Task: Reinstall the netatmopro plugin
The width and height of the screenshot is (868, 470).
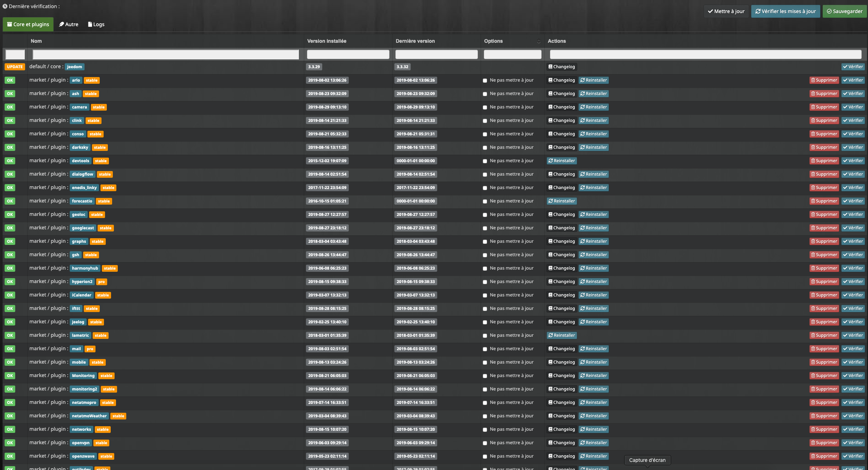Action: tap(594, 403)
